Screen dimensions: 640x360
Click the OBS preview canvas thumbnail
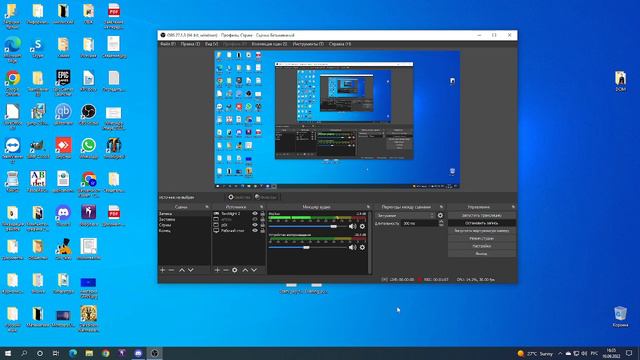[x=337, y=119]
